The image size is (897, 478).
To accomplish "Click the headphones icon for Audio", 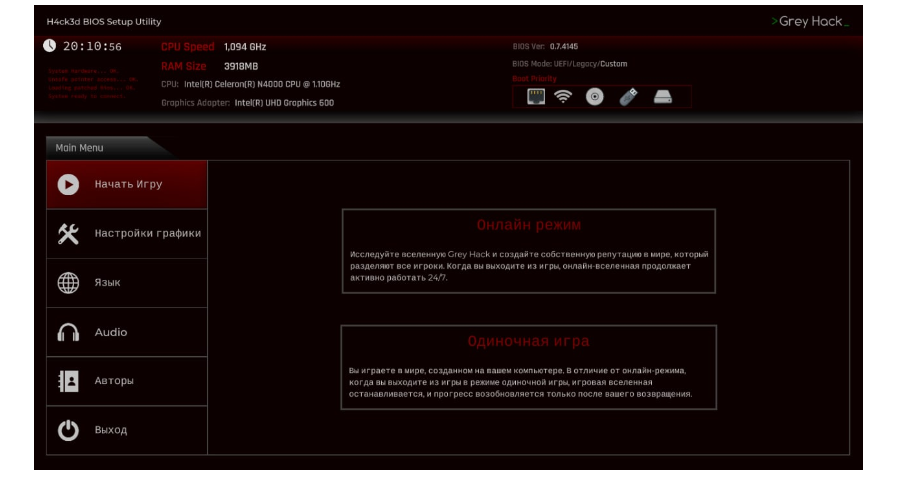I will pos(68,332).
